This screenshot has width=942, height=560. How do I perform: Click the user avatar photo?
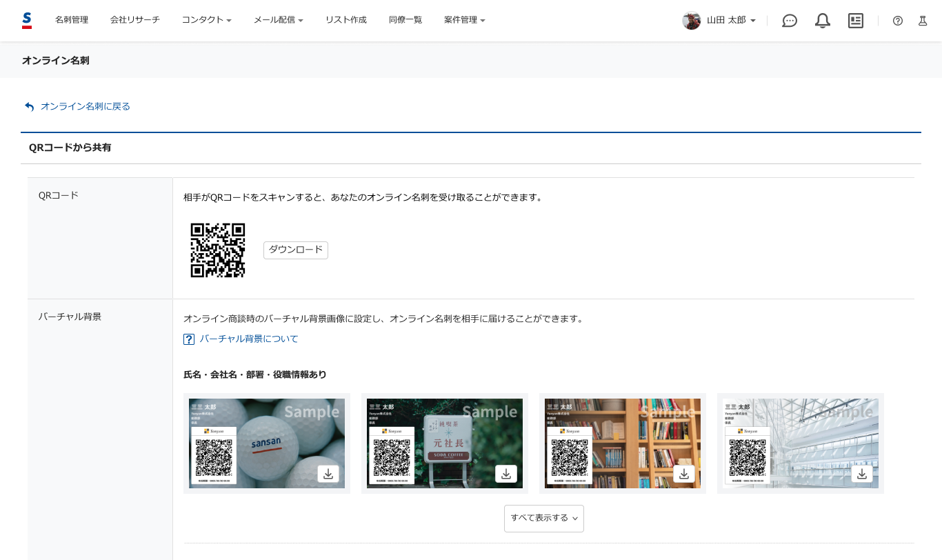pos(692,21)
